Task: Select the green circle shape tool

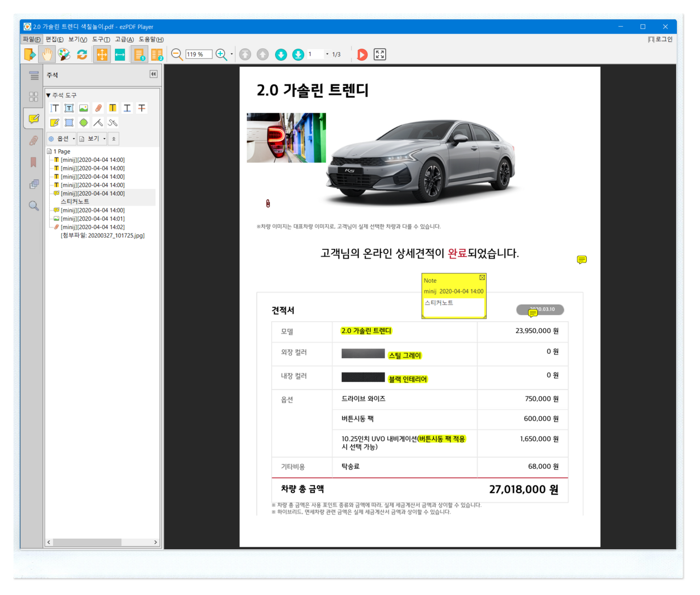Action: pos(84,122)
